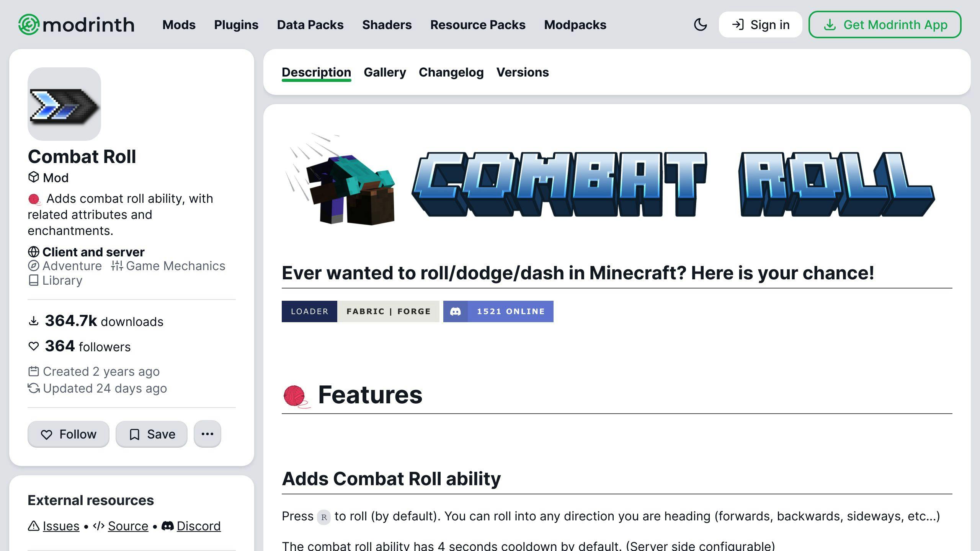Image resolution: width=980 pixels, height=551 pixels.
Task: Click the downloads arrow icon
Action: click(x=34, y=321)
